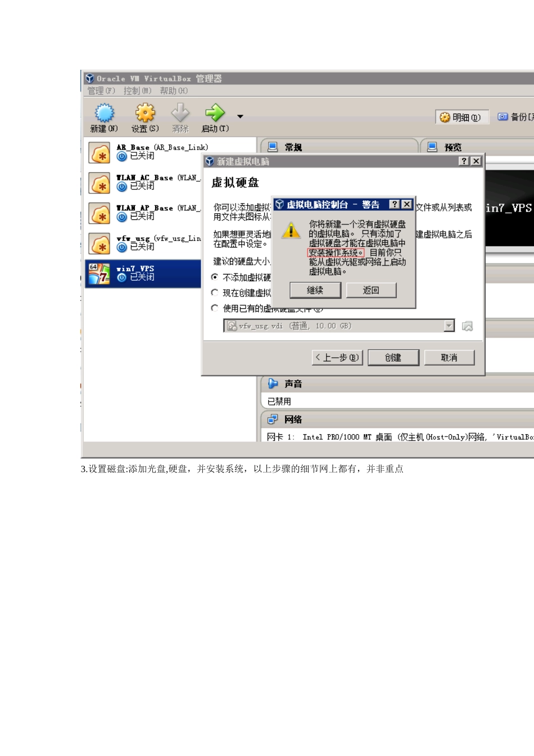Screen dimensions: 534x756
Task: Click Return (返回) in warning dialog
Action: click(x=371, y=290)
